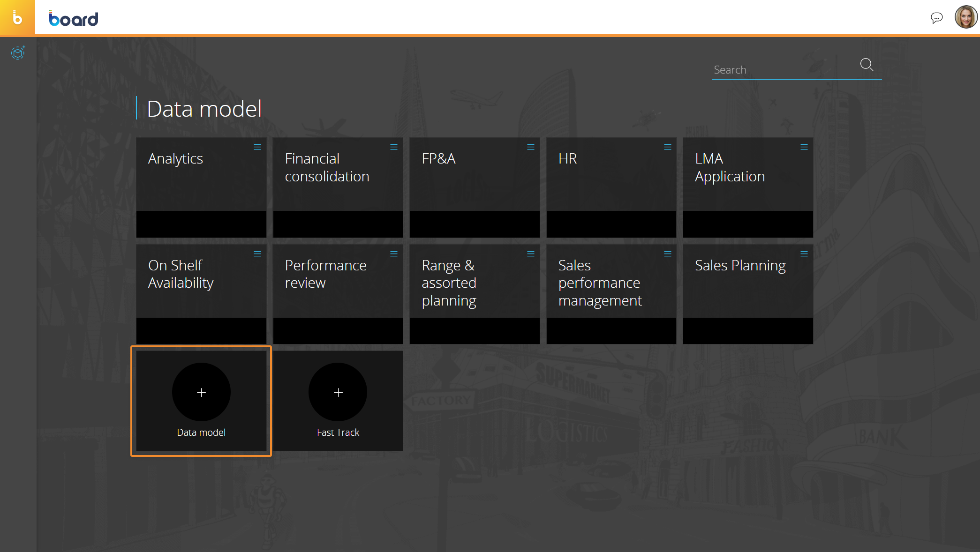Expand the LMA Application tile options menu

coord(804,147)
